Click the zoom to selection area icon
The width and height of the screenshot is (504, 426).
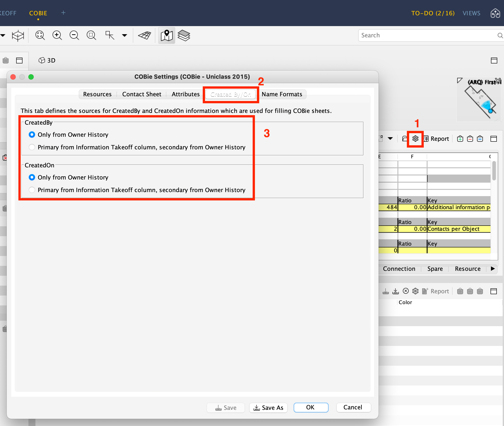coord(91,36)
